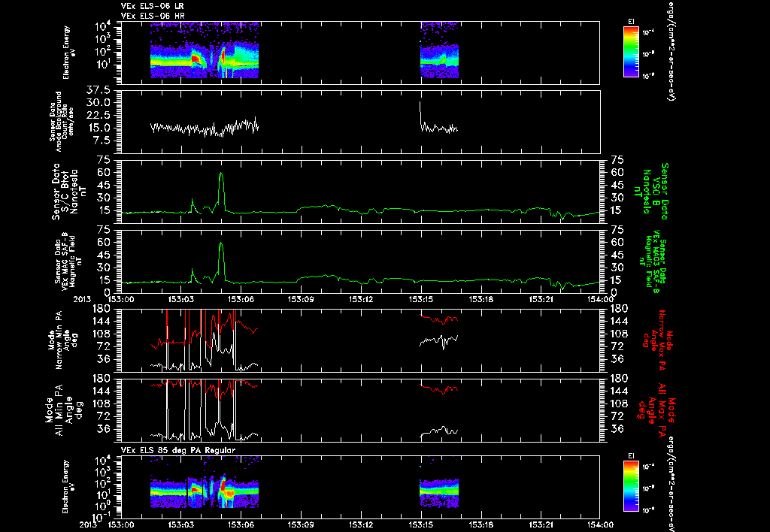Click the green 'VSO B Nanotesla' right axis label
This screenshot has width=770, height=532.
tap(653, 192)
